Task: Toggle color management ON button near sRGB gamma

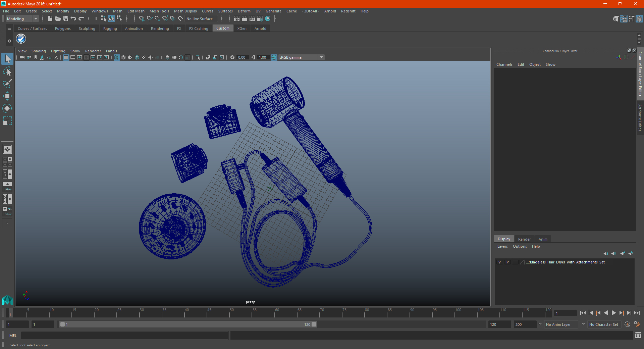Action: click(x=274, y=57)
